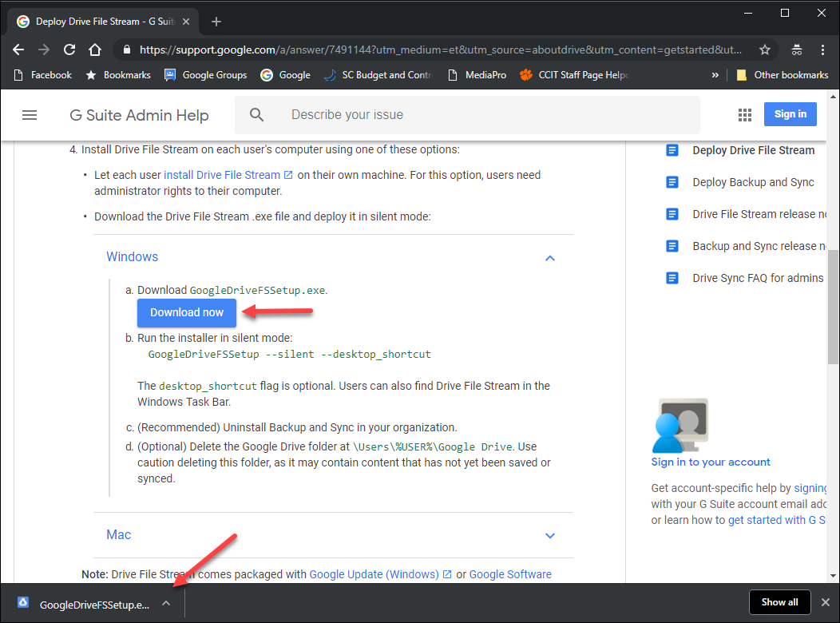This screenshot has height=623, width=840.
Task: Open the get started with G Suite link
Action: coord(777,520)
